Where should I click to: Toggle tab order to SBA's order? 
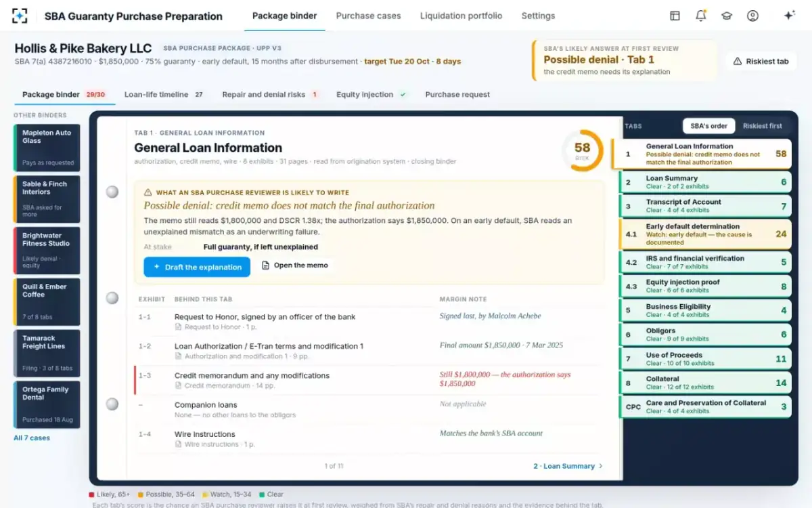tap(708, 126)
